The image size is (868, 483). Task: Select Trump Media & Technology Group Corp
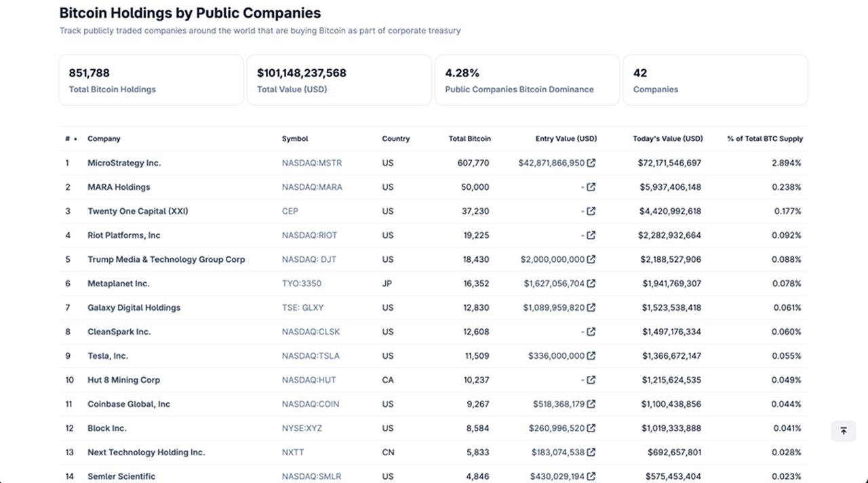pos(166,259)
